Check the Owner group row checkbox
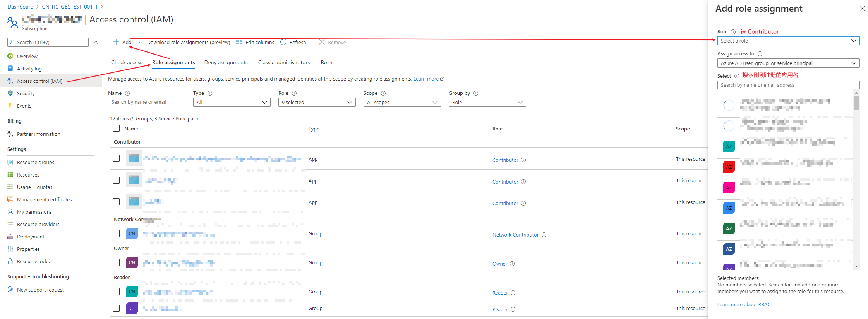 tap(116, 262)
